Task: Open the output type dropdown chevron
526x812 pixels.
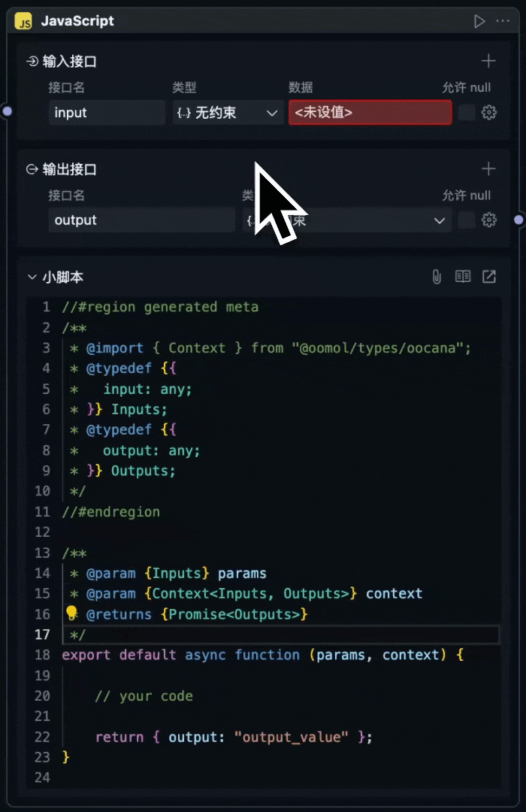Action: coord(440,220)
